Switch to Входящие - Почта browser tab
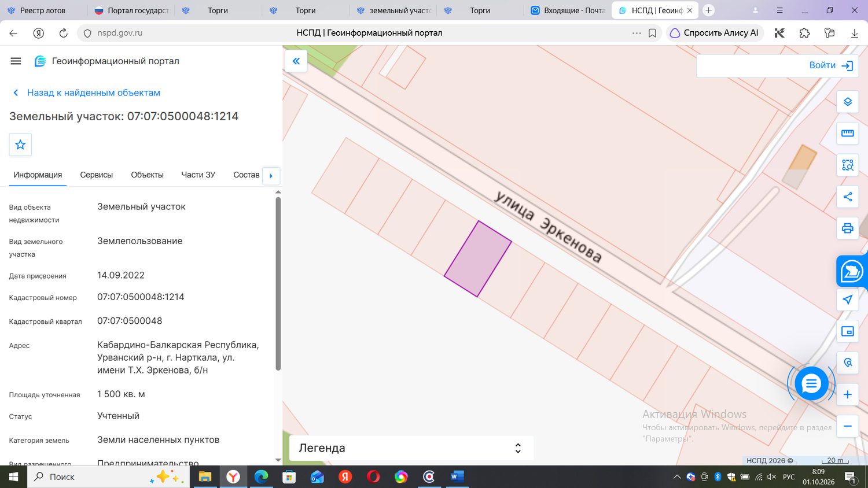 568,10
